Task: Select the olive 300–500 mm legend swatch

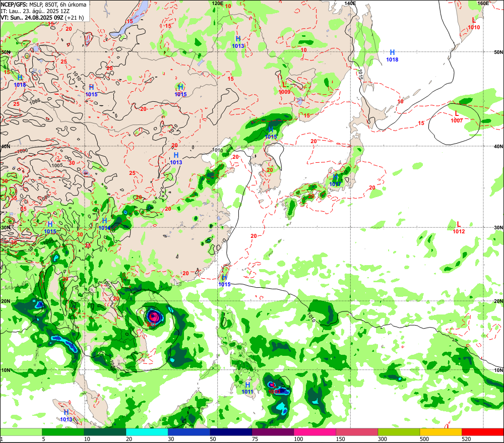Action: [399, 432]
